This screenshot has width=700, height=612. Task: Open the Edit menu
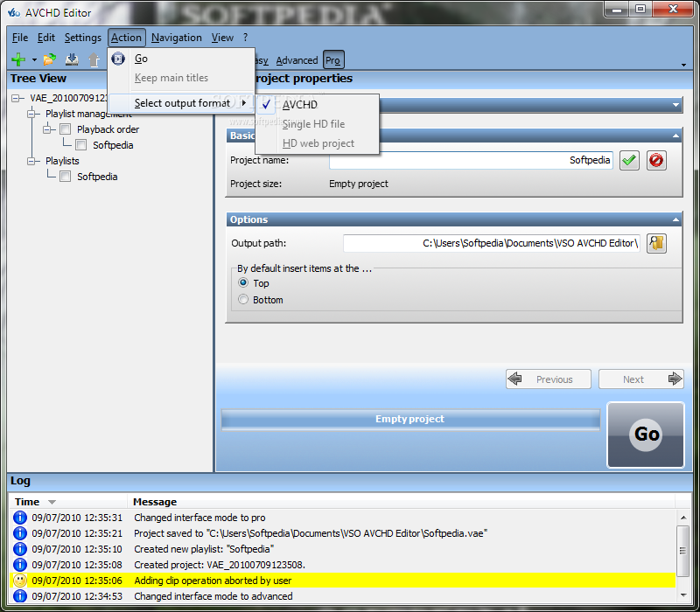[46, 38]
